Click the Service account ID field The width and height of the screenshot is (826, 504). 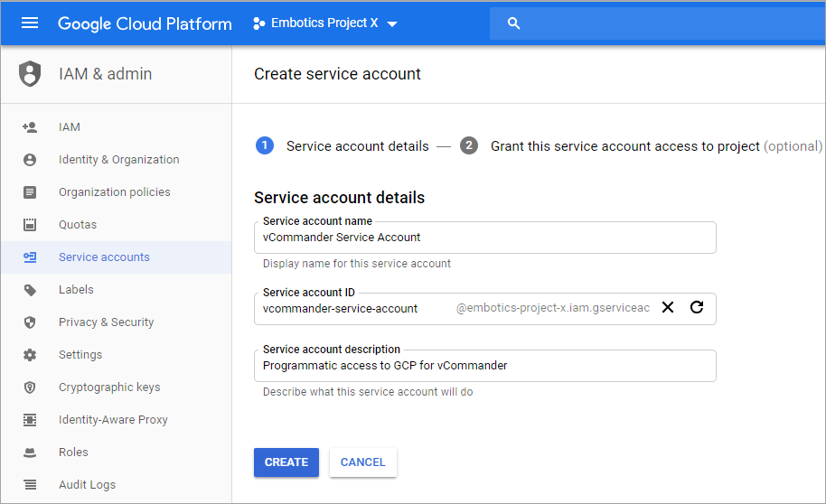click(485, 309)
